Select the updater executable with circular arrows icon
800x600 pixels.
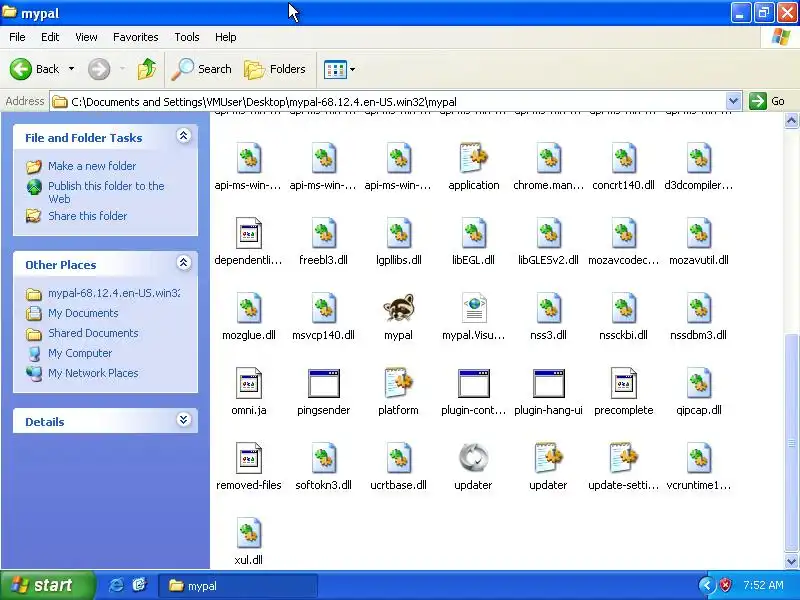tap(473, 458)
